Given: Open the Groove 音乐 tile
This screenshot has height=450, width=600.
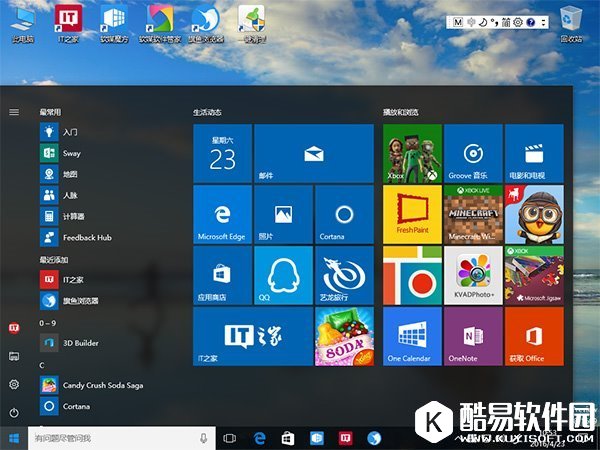Looking at the screenshot, I should pyautogui.click(x=473, y=153).
